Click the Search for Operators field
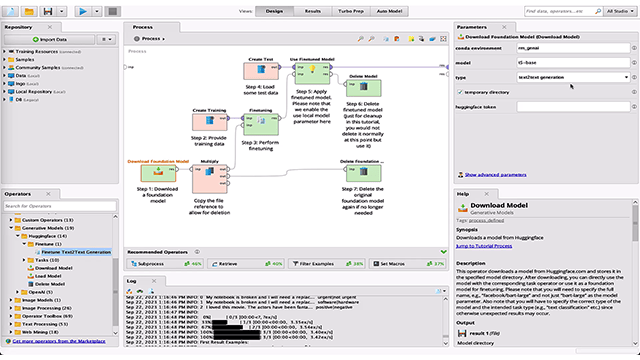The width and height of the screenshot is (640, 360). click(x=60, y=206)
